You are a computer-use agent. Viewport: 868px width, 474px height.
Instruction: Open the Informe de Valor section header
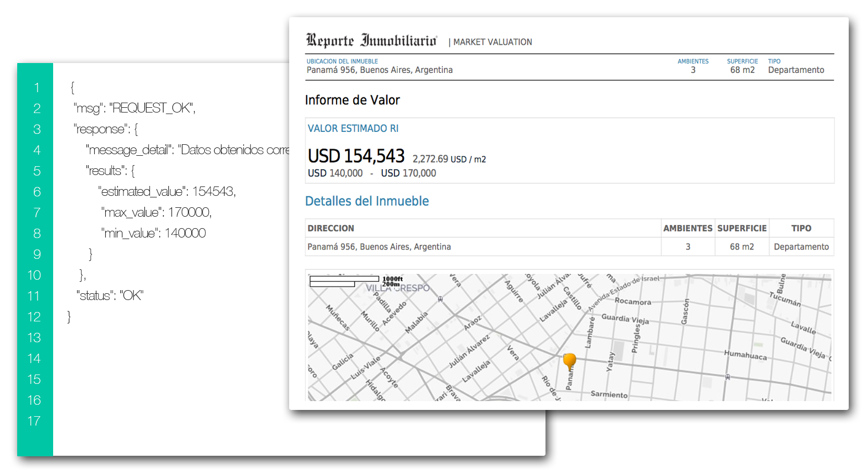coord(353,100)
